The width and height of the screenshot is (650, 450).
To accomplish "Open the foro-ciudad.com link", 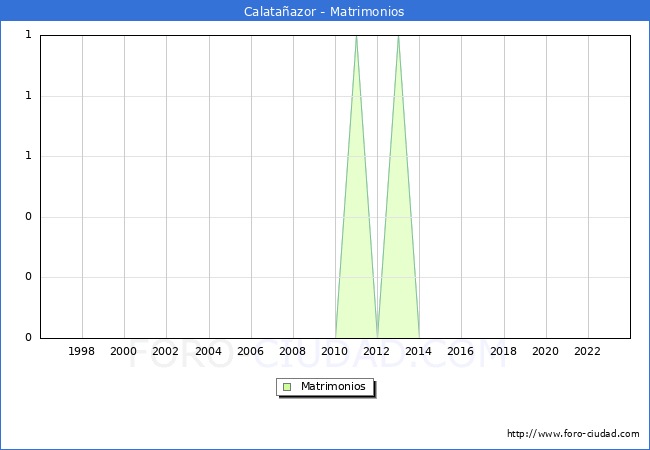I will coord(573,434).
